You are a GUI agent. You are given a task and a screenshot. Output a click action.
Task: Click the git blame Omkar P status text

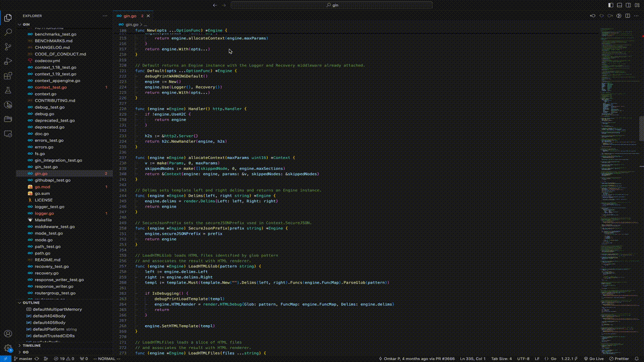click(417, 358)
